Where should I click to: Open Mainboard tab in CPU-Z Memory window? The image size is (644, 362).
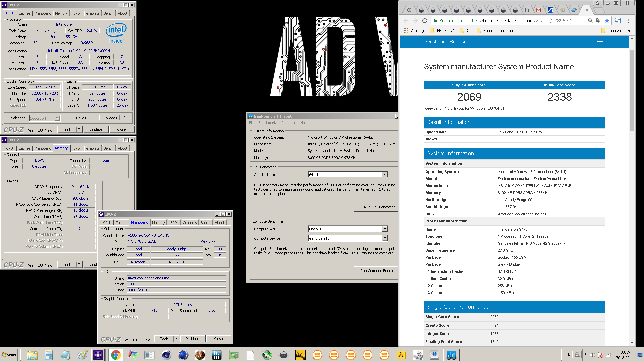[43, 148]
